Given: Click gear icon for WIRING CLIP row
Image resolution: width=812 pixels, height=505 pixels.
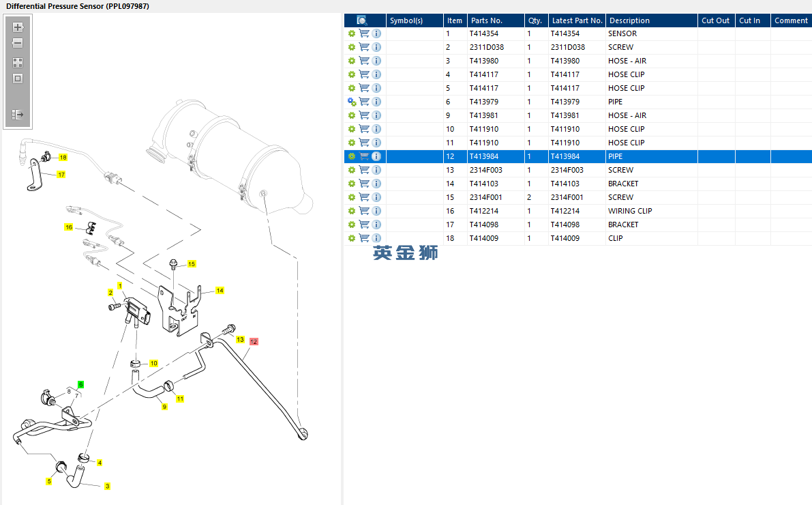Looking at the screenshot, I should click(x=352, y=211).
